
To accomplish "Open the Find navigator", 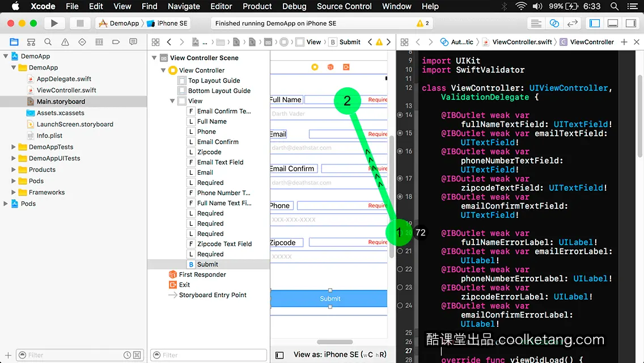I will click(48, 42).
